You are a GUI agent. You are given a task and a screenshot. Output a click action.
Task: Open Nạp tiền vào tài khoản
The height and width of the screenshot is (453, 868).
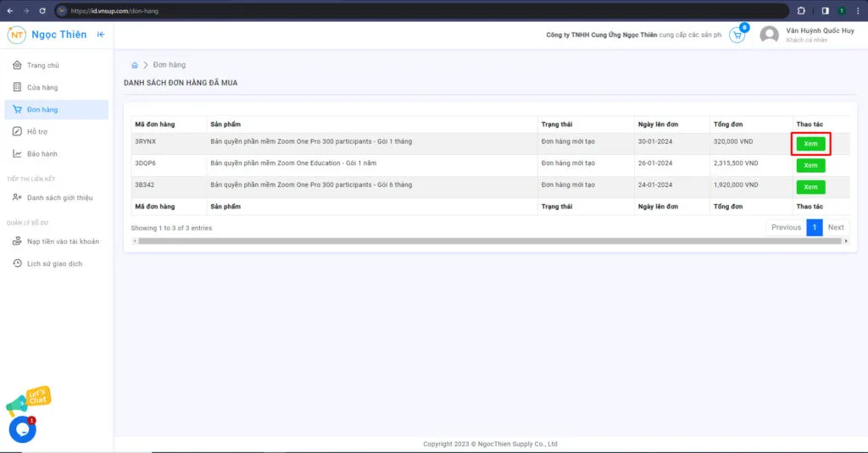[x=63, y=241]
